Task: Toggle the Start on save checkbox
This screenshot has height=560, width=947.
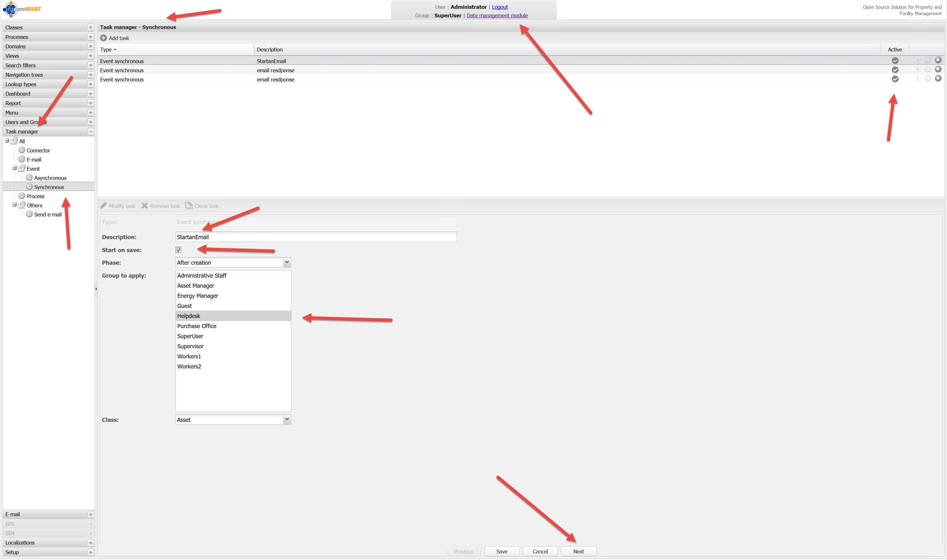Action: coord(179,250)
